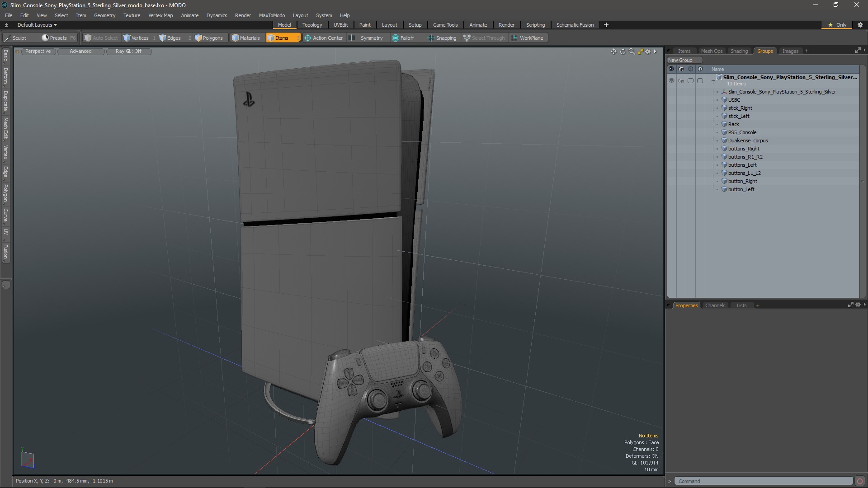Toggle visibility eye of the Slim_Console group

pyautogui.click(x=671, y=80)
